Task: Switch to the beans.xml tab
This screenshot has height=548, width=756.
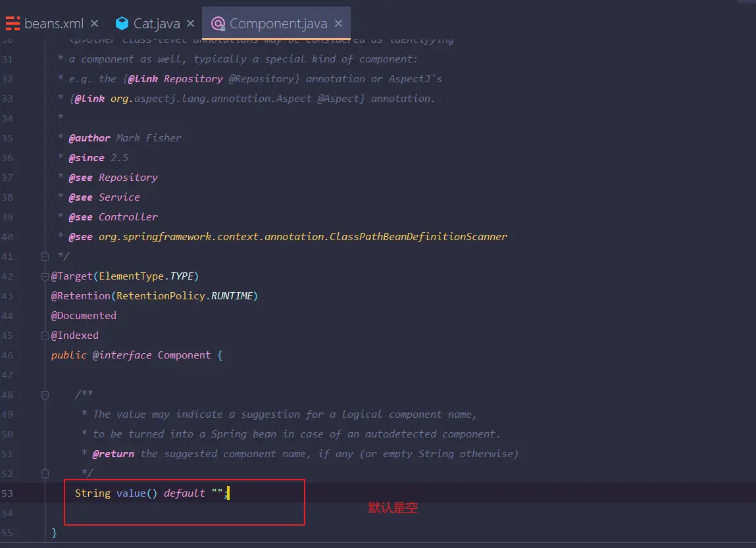Action: 53,23
